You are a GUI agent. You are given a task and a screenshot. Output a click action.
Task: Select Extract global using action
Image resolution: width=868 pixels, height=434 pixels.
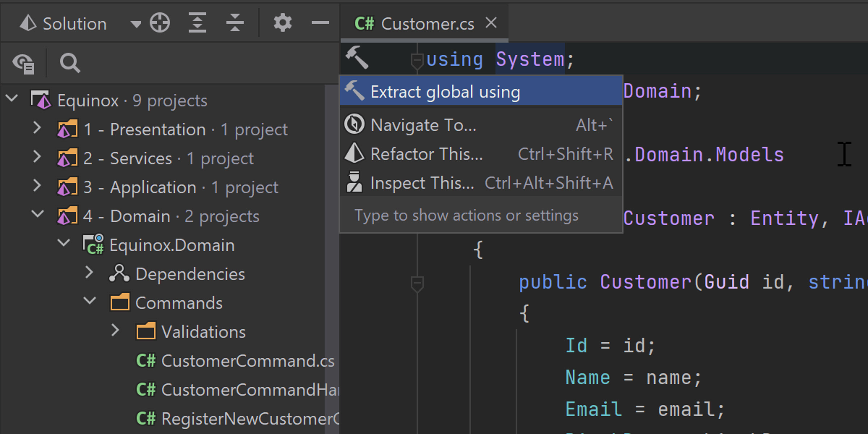(x=445, y=92)
